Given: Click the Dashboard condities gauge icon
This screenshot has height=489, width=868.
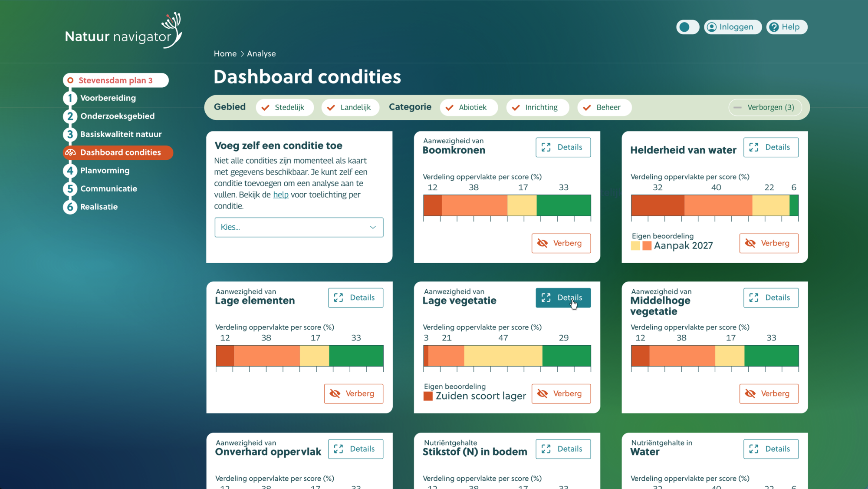Looking at the screenshot, I should 70,152.
